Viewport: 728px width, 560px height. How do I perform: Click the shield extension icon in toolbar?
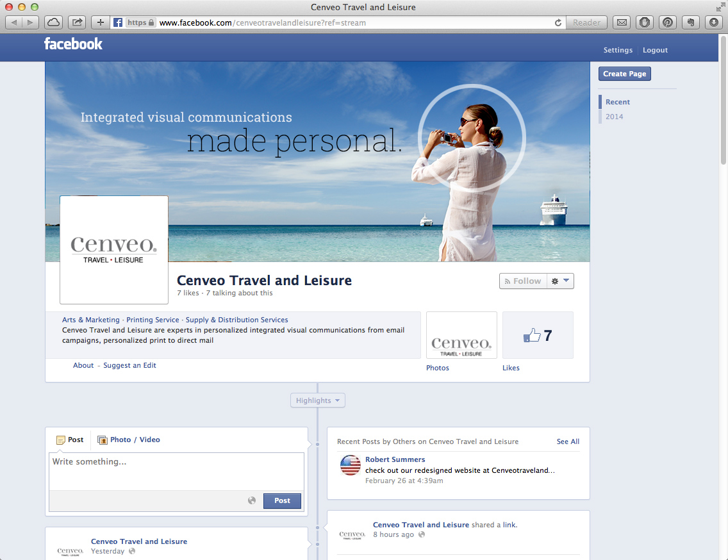click(645, 22)
